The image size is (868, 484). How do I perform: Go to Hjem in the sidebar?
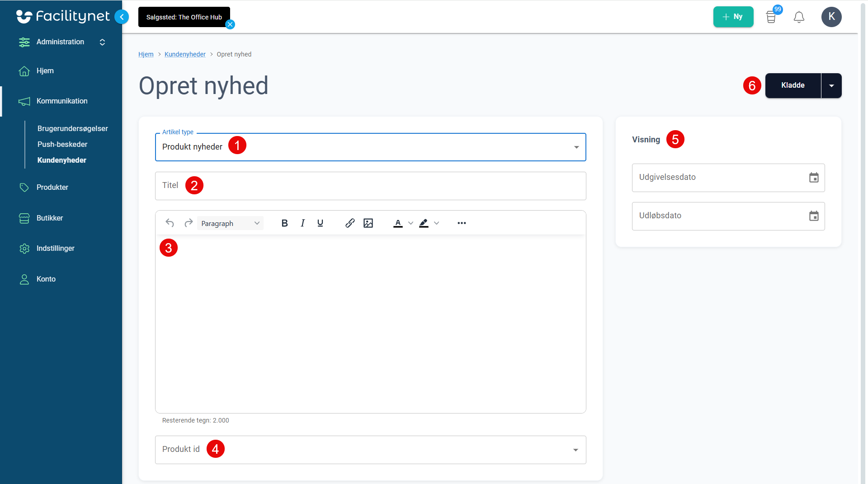45,71
